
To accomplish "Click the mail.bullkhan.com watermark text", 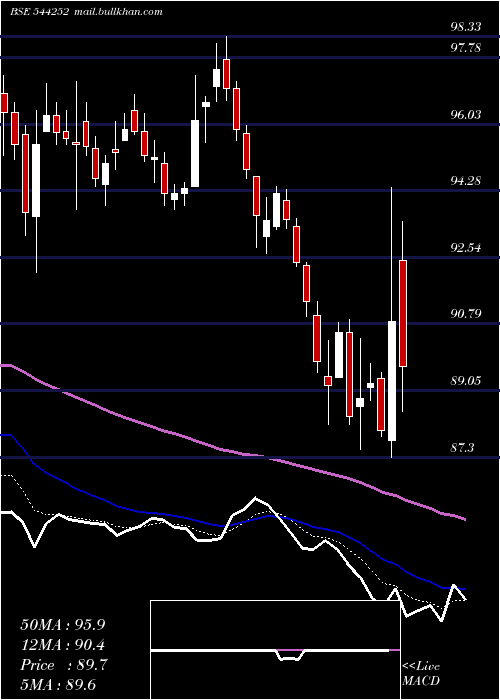I will click(117, 12).
